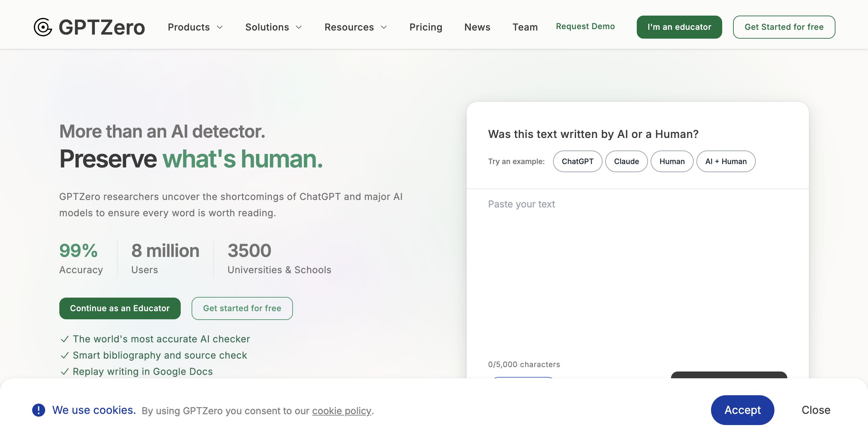Screen dimensions: 868x442
Task: Choose the AI + Human example
Action: pyautogui.click(x=726, y=161)
